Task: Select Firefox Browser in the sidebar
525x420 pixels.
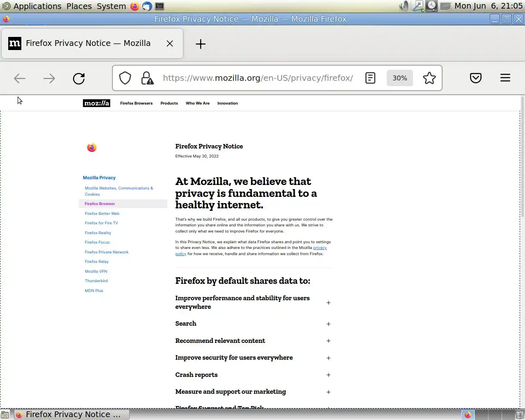Action: click(123, 204)
